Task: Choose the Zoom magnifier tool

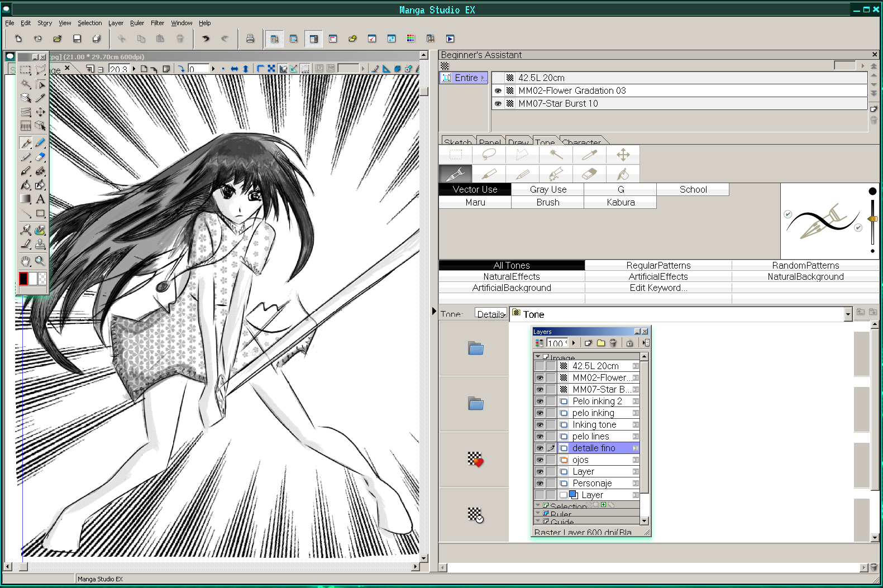Action: [x=40, y=260]
